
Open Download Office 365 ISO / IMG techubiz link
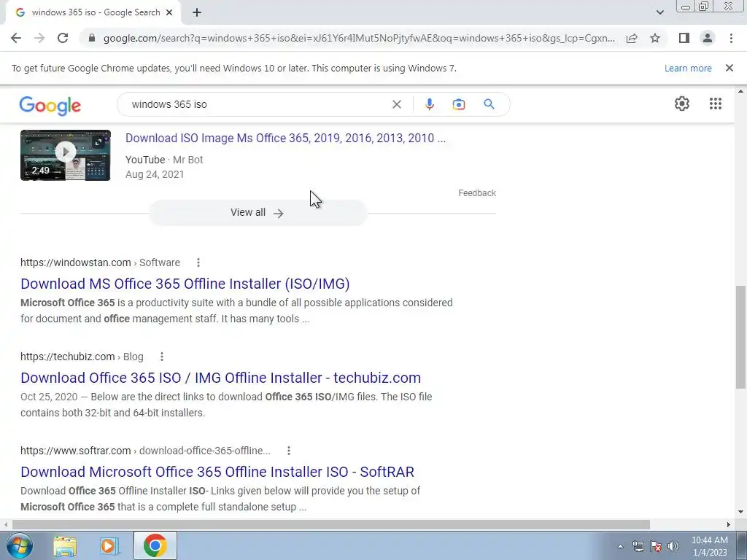(x=220, y=378)
